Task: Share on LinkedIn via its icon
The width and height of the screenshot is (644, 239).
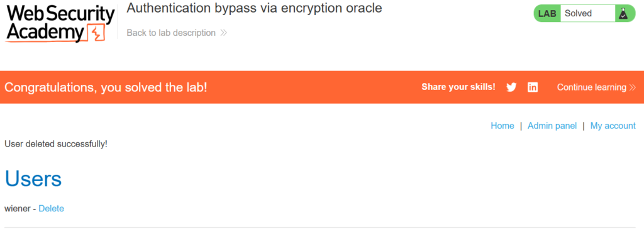Action: click(533, 87)
